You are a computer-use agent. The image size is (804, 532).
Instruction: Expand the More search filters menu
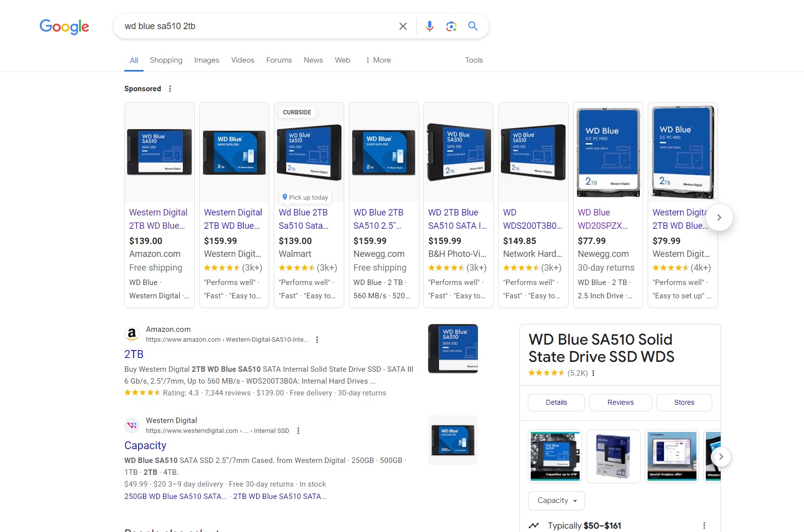pos(378,60)
